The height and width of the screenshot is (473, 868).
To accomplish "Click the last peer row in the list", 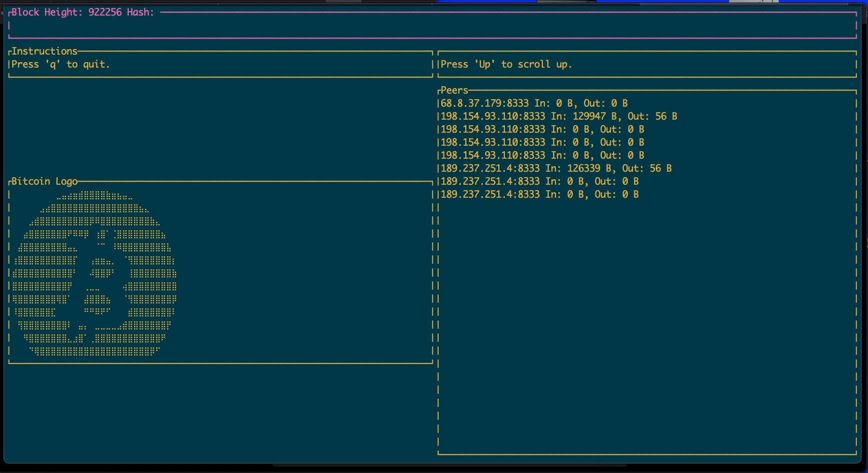I will pos(539,194).
